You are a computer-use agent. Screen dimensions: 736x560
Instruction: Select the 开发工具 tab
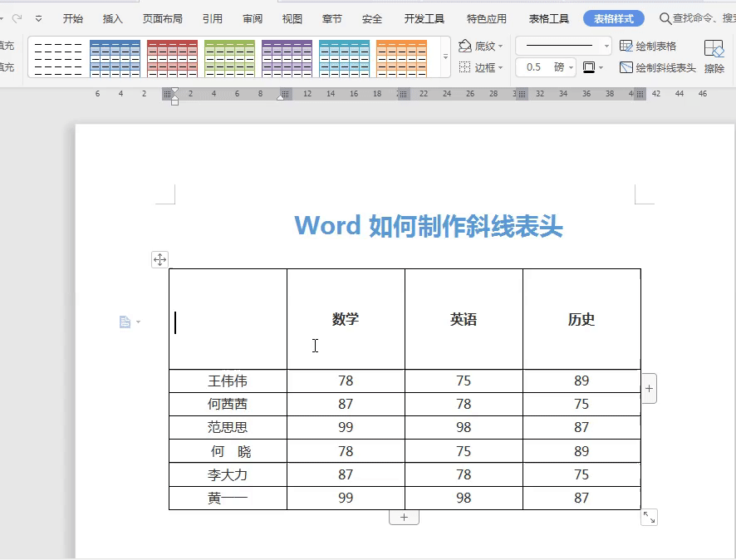click(x=424, y=19)
